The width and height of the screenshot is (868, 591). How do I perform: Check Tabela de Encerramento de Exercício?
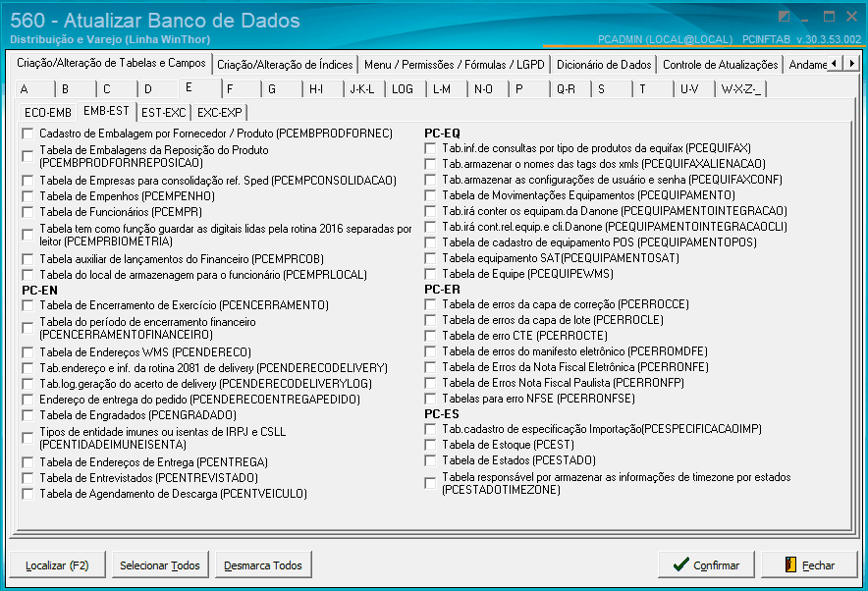pyautogui.click(x=27, y=305)
